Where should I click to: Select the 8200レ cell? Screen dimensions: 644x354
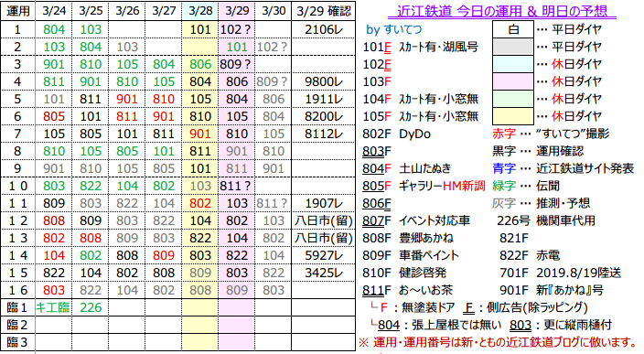point(324,117)
